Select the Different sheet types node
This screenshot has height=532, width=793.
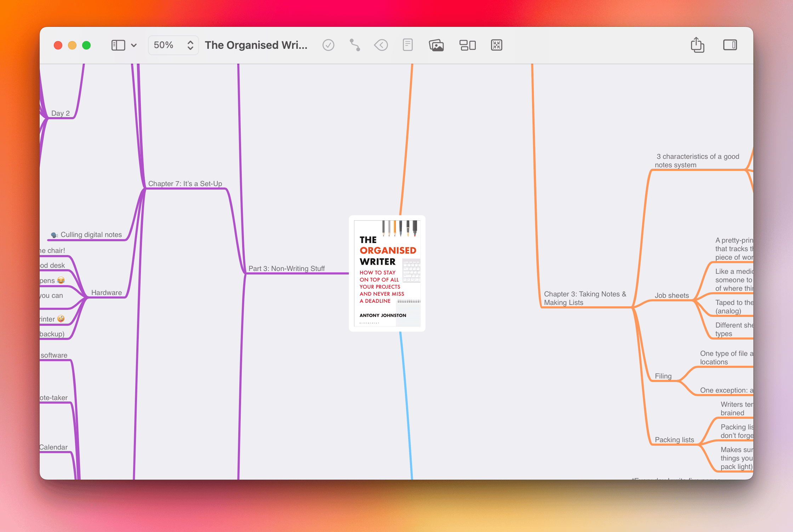pos(734,329)
